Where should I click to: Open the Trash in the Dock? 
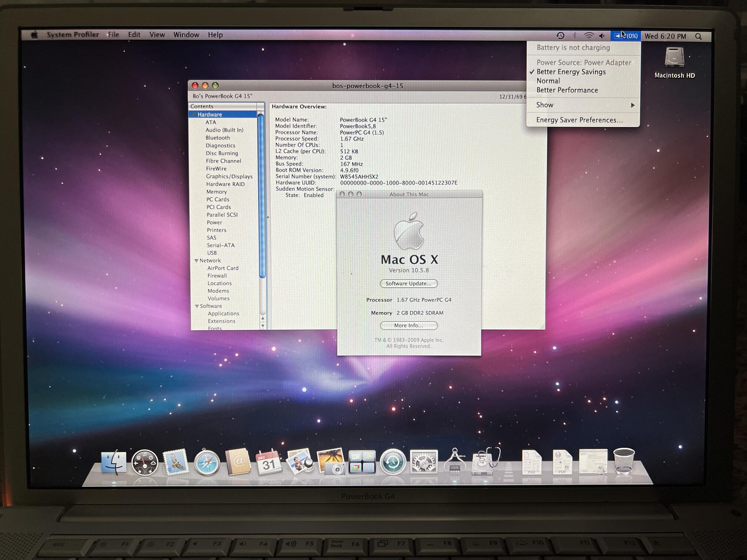point(624,461)
